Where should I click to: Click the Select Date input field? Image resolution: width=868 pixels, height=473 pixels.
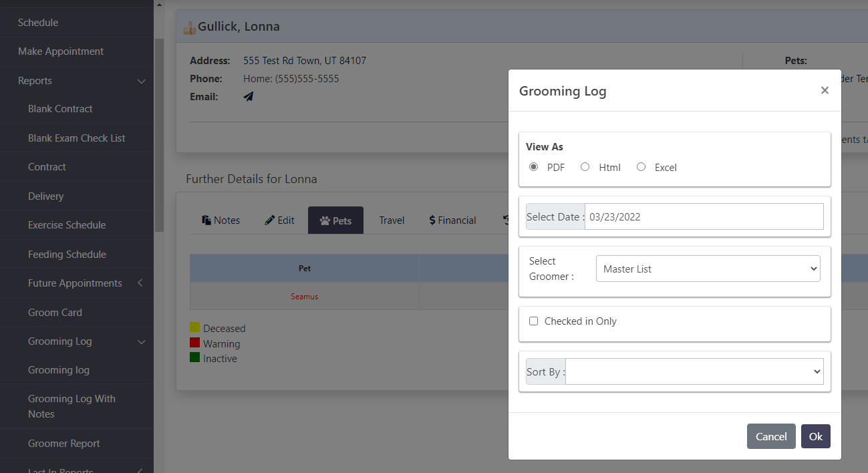704,216
